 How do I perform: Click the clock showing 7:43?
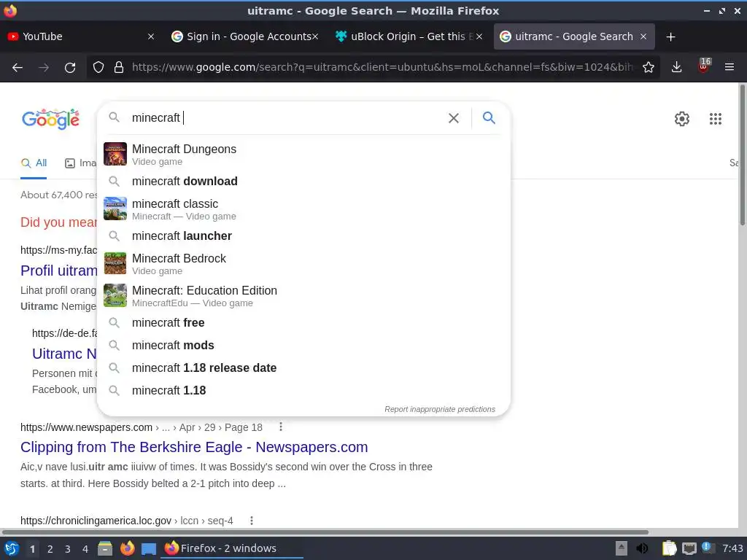(x=732, y=548)
